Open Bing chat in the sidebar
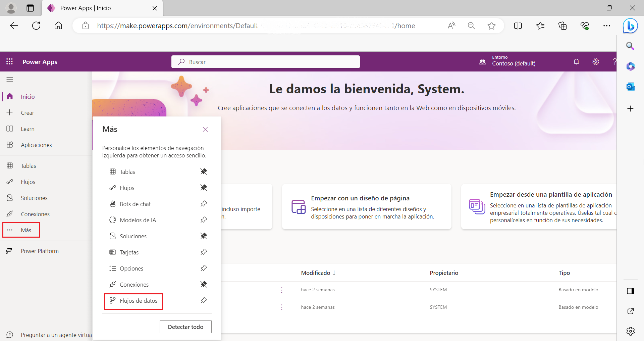644x341 pixels. click(630, 26)
